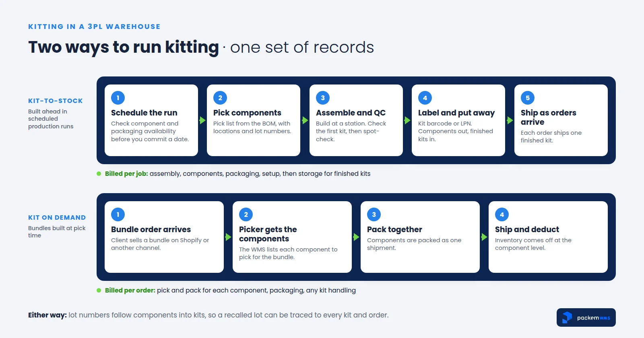Select the "Two ways to run kitting" title
The width and height of the screenshot is (644, 338).
(x=124, y=47)
